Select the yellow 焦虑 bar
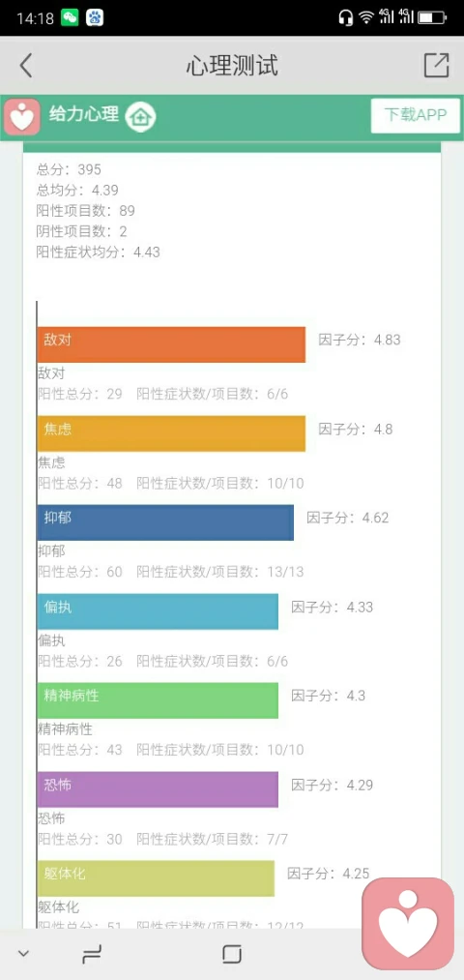The width and height of the screenshot is (464, 980). [x=171, y=433]
